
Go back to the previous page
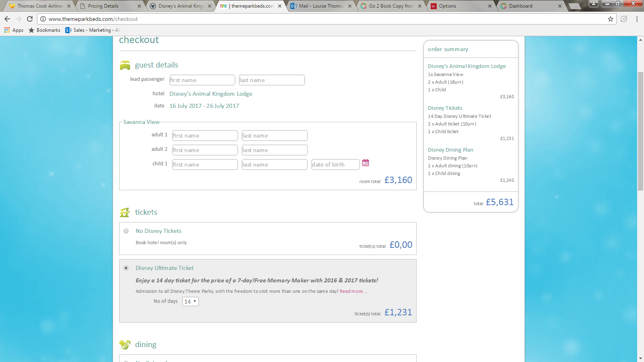pos(7,19)
